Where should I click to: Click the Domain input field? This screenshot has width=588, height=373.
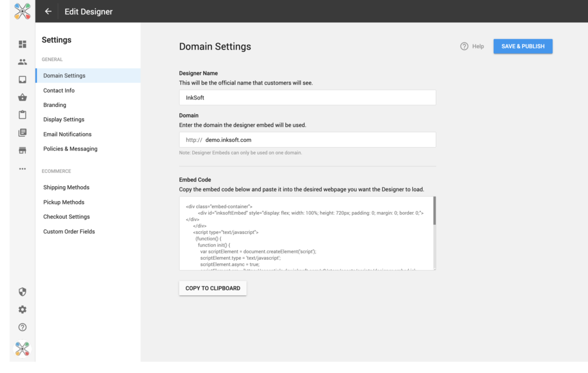coord(308,140)
